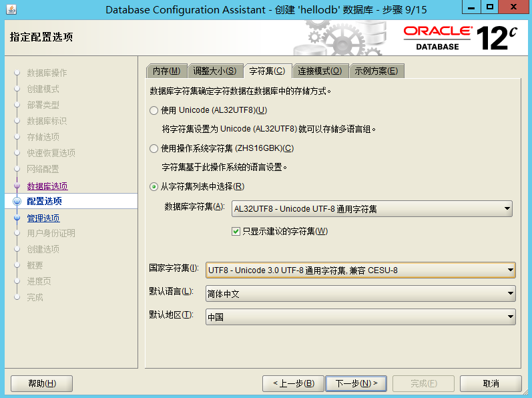
Task: Click the 数据库选项 step bullet icon
Action: tap(17, 186)
